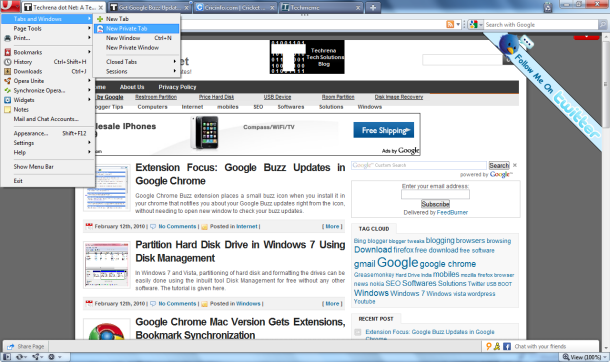Expand the Help submenu
This screenshot has width=610, height=362.
click(47, 152)
